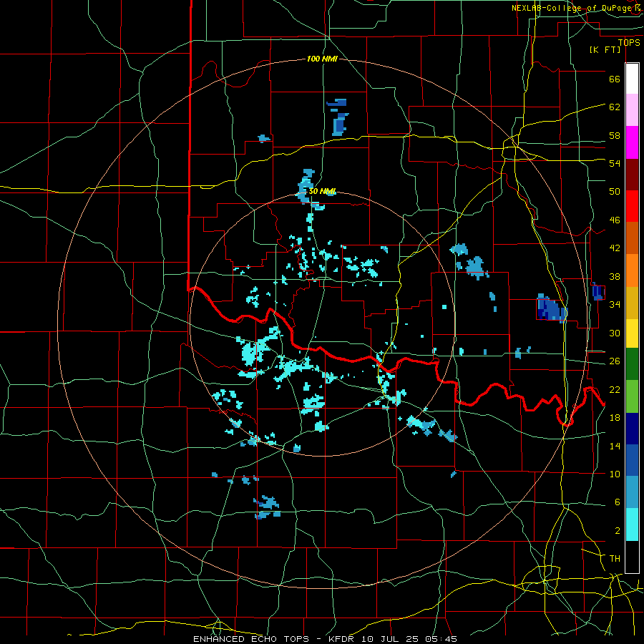Click the 'TH' legend label

pyautogui.click(x=615, y=559)
